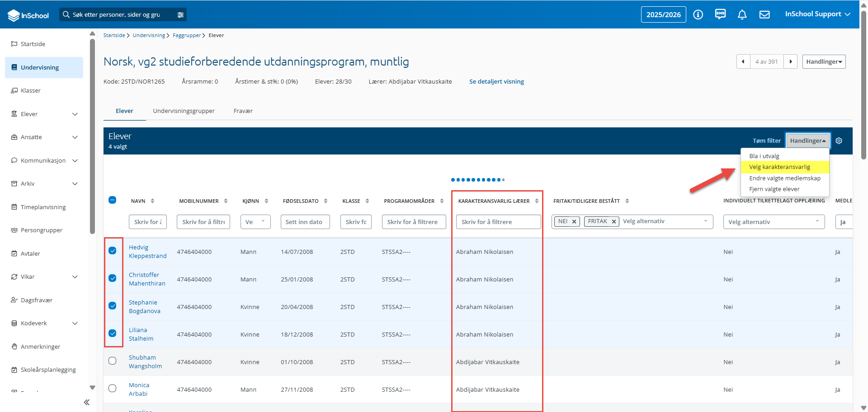Sort by Mobilnummer column
Image resolution: width=868 pixels, height=412 pixels.
(x=226, y=201)
